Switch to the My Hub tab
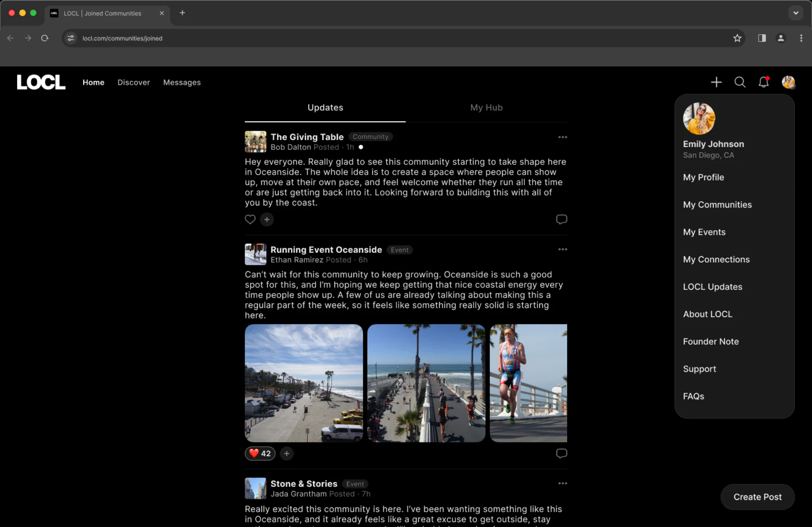The height and width of the screenshot is (527, 812). coord(486,108)
